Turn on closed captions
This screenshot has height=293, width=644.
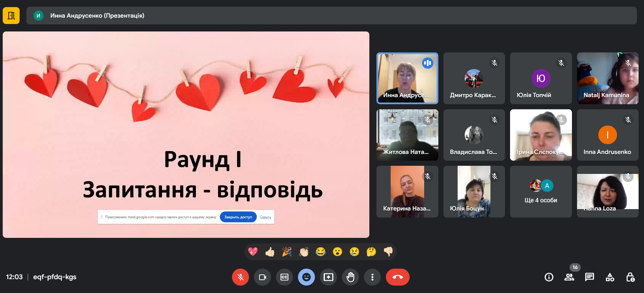pyautogui.click(x=284, y=277)
